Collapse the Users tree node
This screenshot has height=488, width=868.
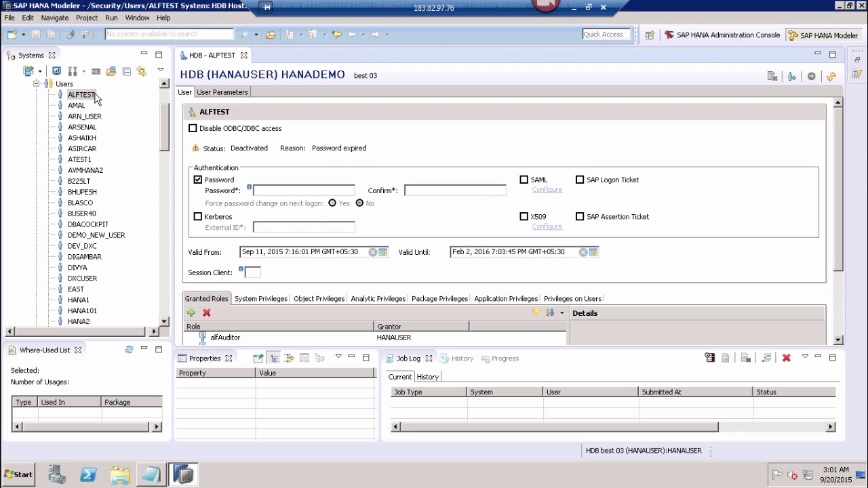click(37, 84)
